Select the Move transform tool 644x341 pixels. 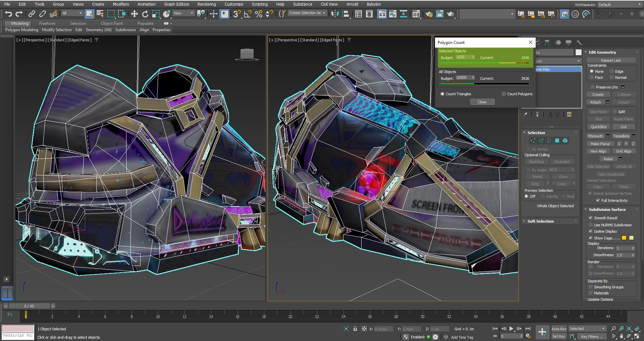pos(134,14)
